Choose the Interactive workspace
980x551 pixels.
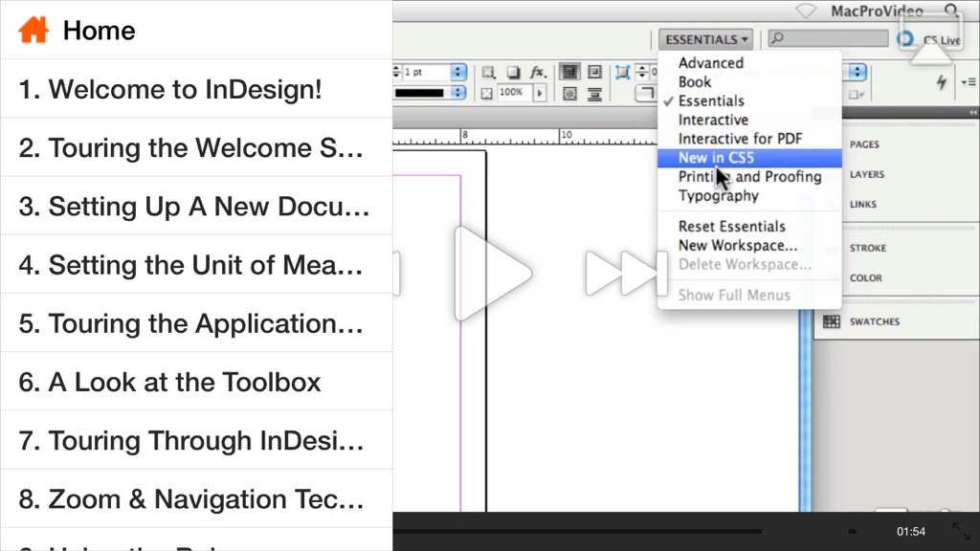pos(749,120)
